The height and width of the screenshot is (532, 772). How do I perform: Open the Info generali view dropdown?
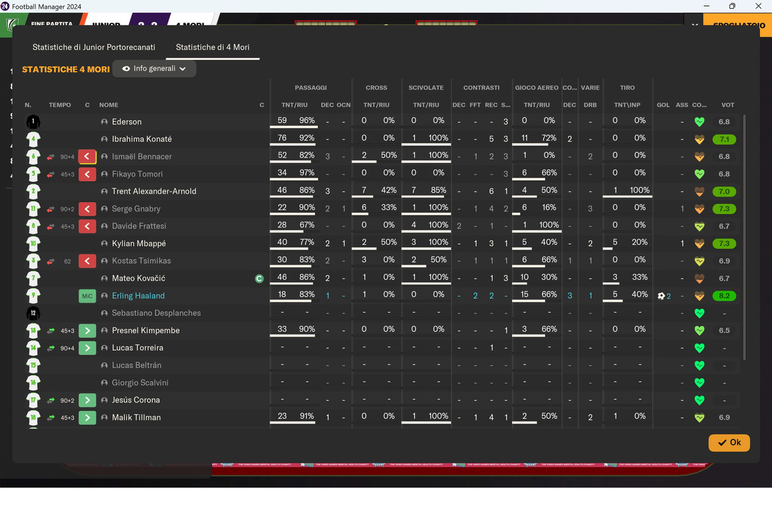click(x=154, y=68)
